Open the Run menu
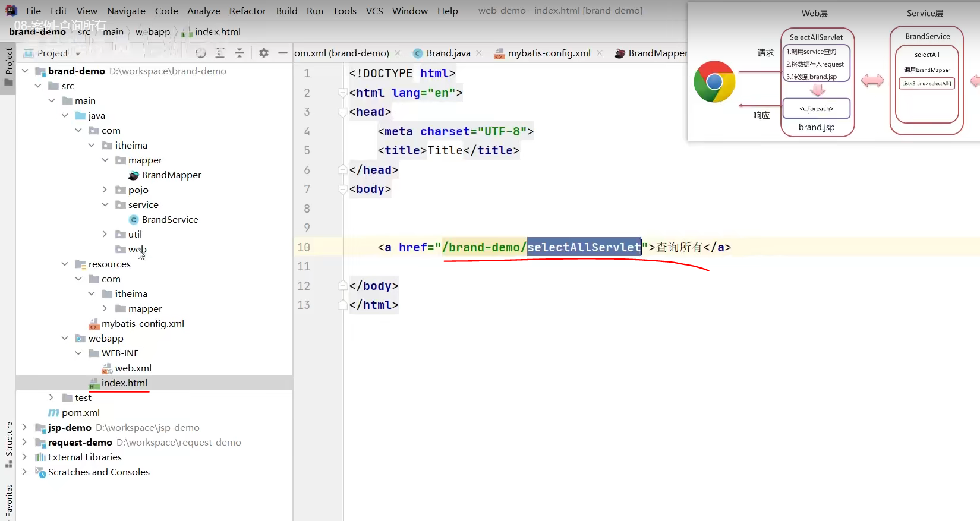Screen dimensions: 980x521 [x=315, y=11]
